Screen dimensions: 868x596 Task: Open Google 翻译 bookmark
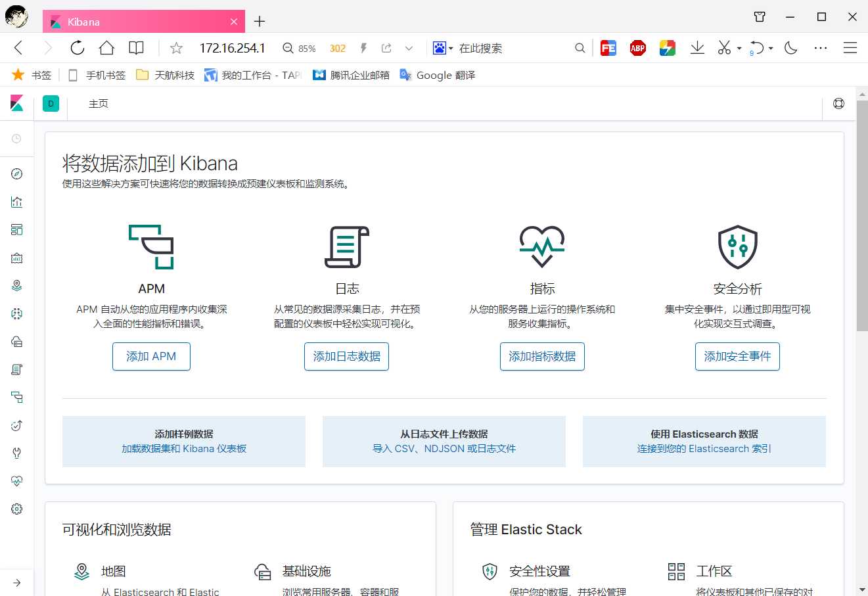click(438, 75)
